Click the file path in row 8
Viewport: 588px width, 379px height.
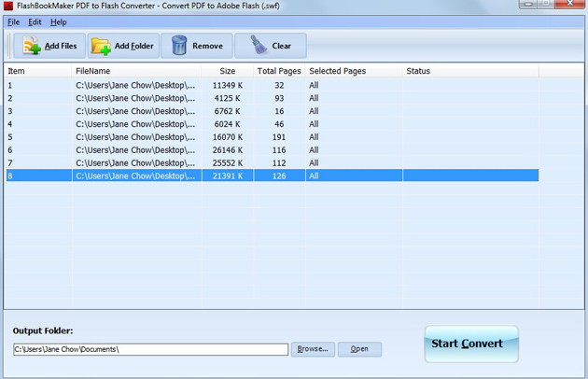pyautogui.click(x=135, y=176)
